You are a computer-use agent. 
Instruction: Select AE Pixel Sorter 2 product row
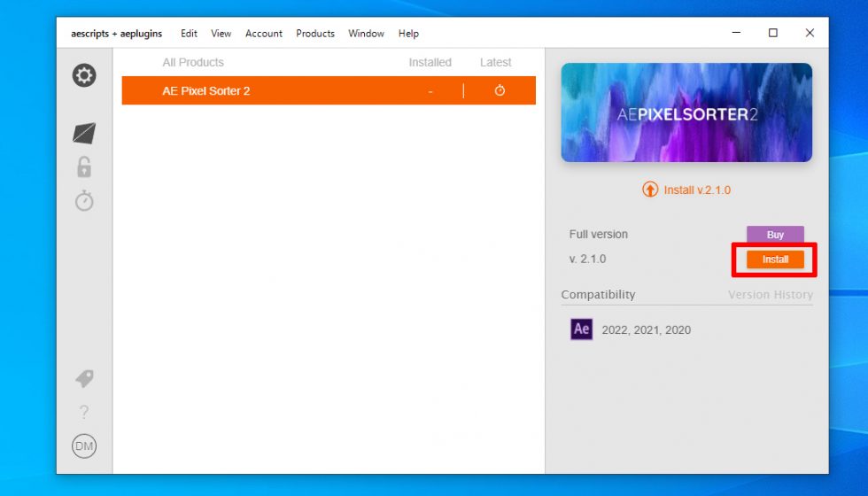pos(329,90)
